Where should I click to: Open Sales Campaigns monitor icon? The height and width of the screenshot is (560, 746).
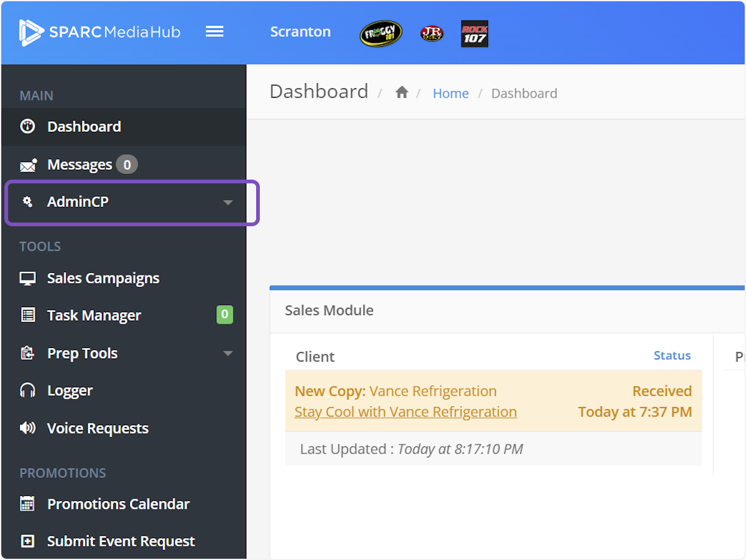click(x=27, y=278)
